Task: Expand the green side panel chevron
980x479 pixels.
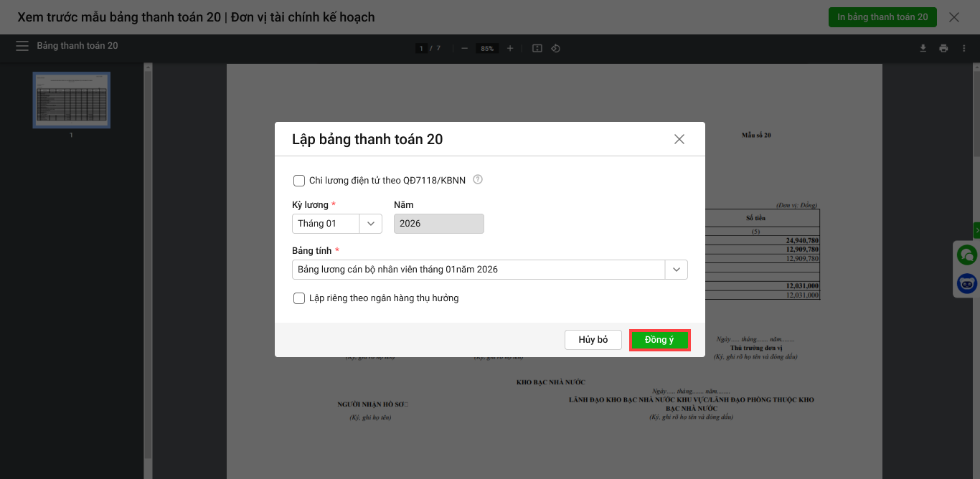Action: pyautogui.click(x=976, y=229)
